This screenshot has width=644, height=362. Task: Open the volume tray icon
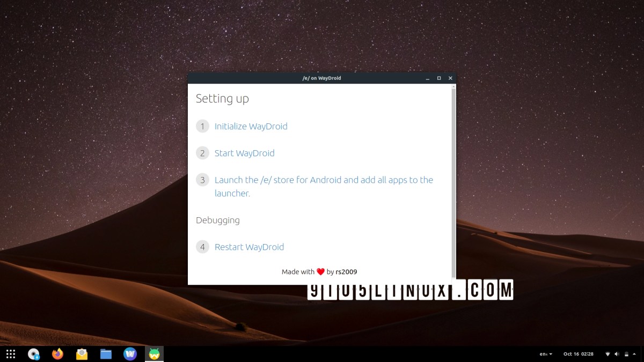(x=617, y=354)
